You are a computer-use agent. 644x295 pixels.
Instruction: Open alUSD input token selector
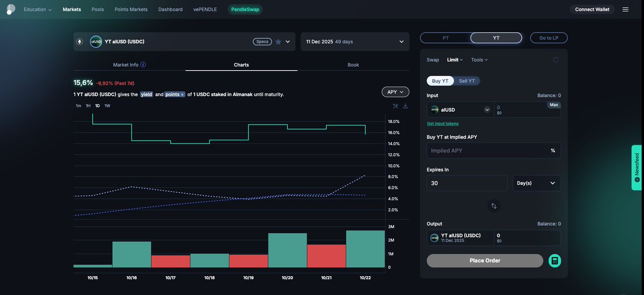pos(460,110)
